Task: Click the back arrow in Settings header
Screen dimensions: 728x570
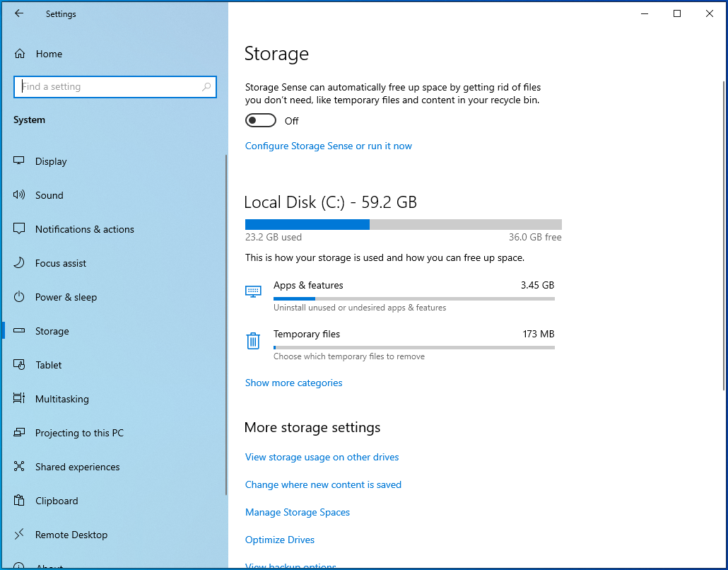Action: (x=19, y=13)
